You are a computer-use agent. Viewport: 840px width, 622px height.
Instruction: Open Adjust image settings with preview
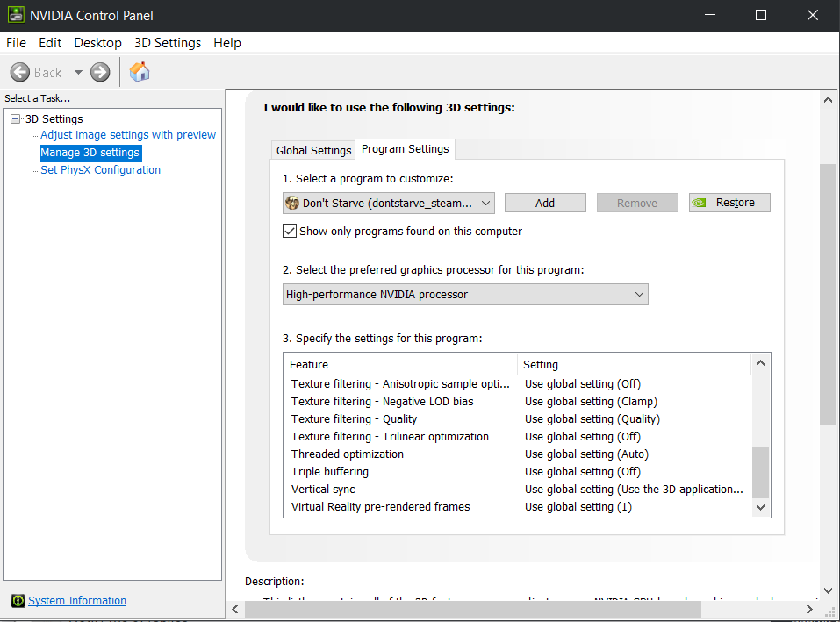[x=128, y=135]
